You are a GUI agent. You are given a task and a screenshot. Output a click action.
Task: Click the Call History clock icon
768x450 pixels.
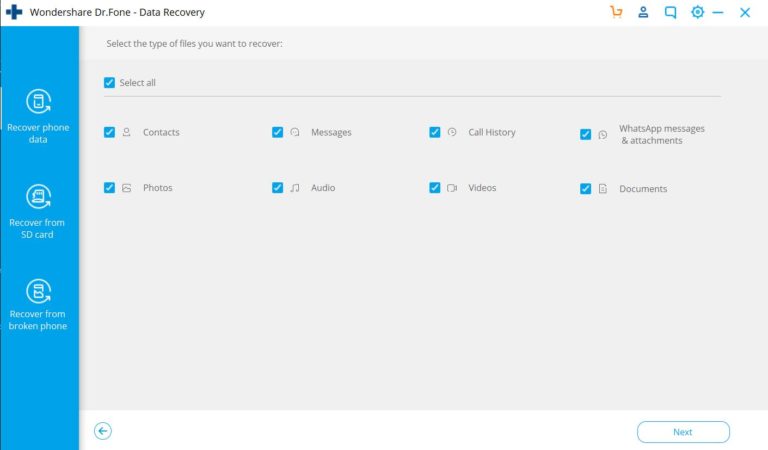tap(452, 132)
